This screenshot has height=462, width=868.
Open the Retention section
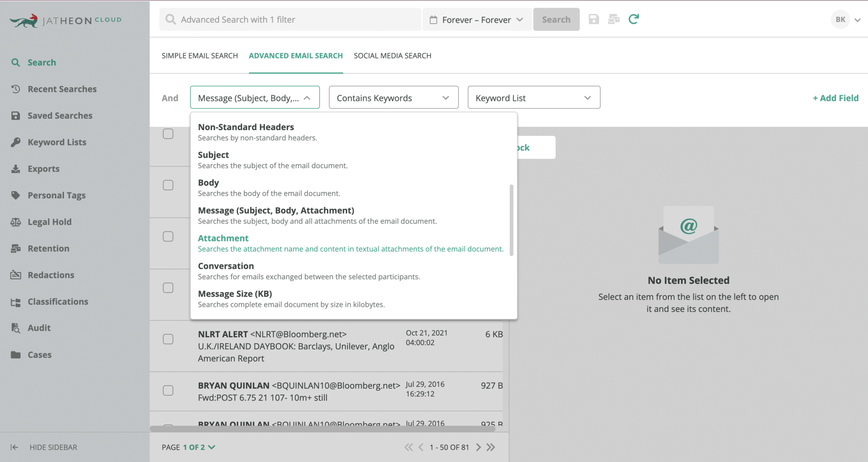point(48,248)
